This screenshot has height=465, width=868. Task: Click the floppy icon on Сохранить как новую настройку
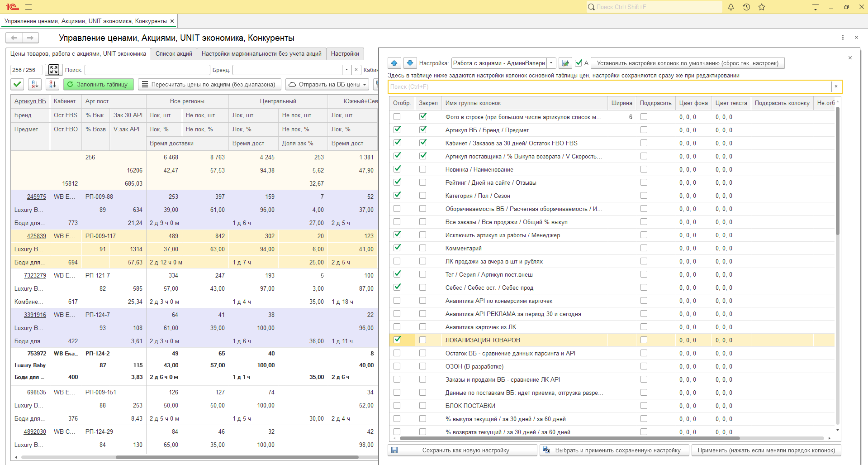(x=394, y=450)
